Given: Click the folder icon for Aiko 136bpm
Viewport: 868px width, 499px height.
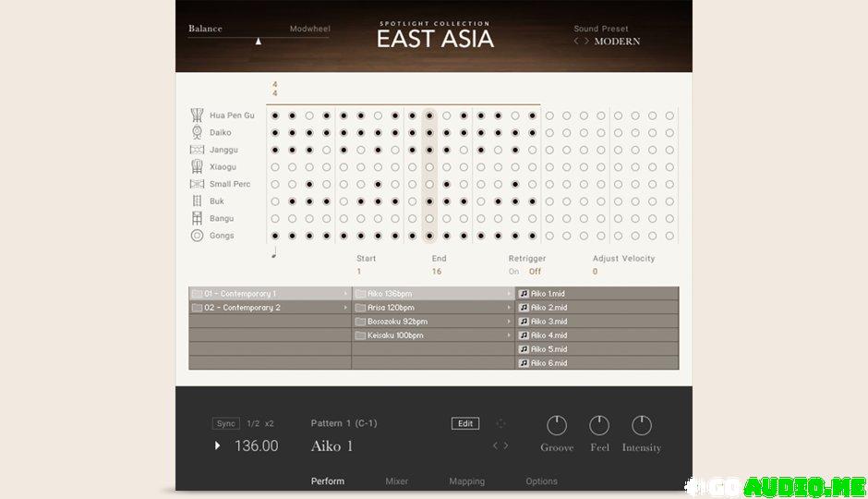Looking at the screenshot, I should pyautogui.click(x=360, y=294).
